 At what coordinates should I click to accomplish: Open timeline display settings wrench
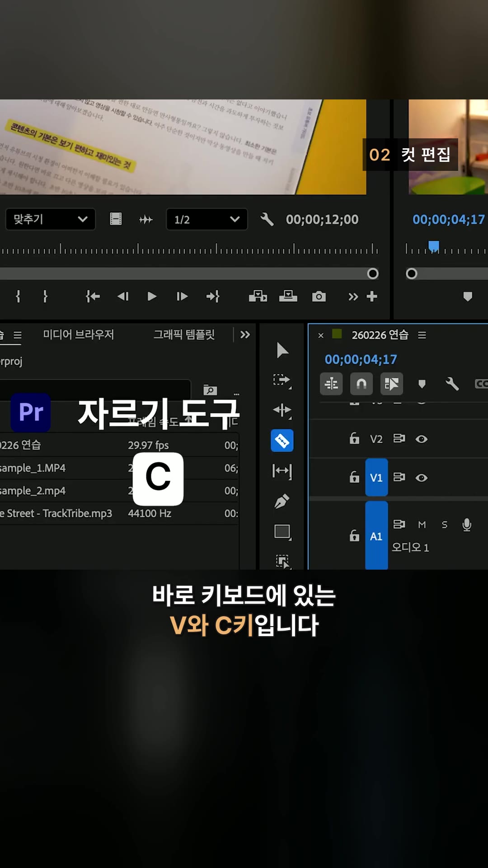pyautogui.click(x=452, y=384)
